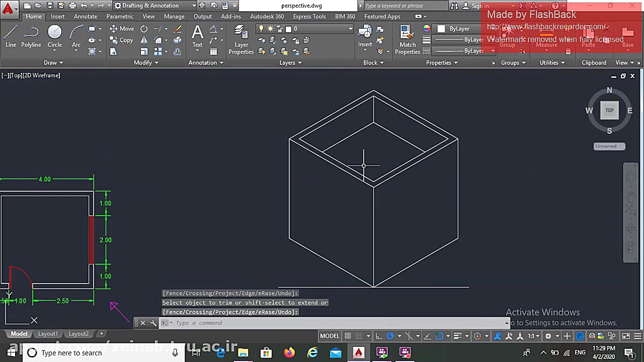644x362 pixels.
Task: Expand the Modify panel options
Action: pos(146,62)
